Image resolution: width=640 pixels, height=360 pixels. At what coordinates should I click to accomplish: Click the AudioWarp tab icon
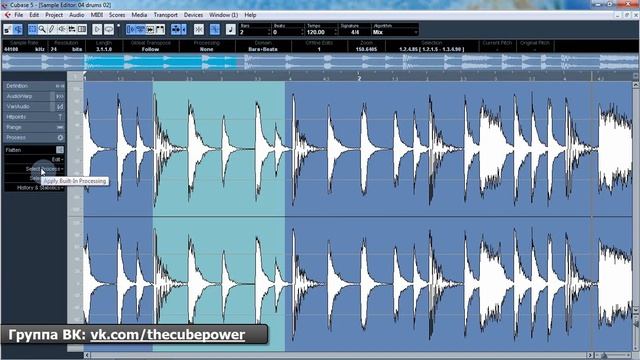60,96
